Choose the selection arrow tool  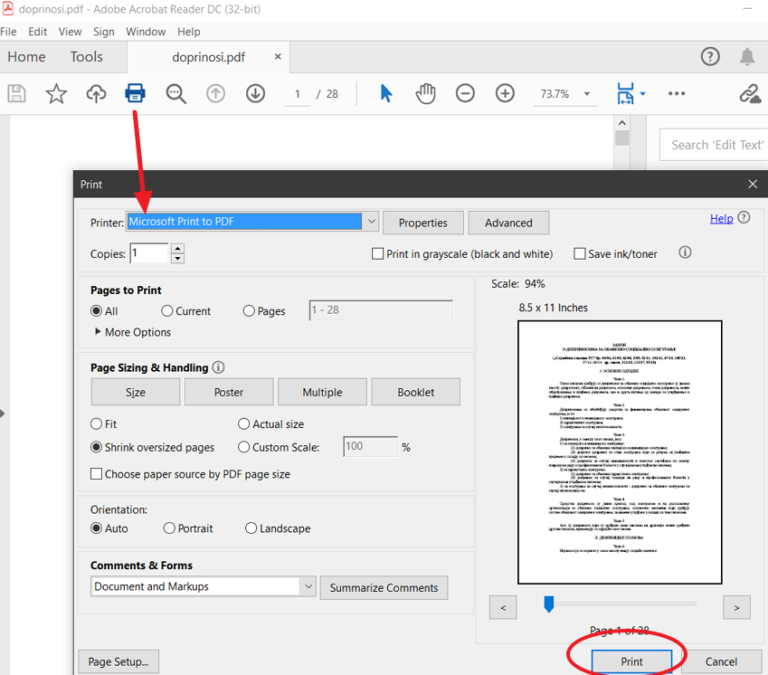coord(386,93)
